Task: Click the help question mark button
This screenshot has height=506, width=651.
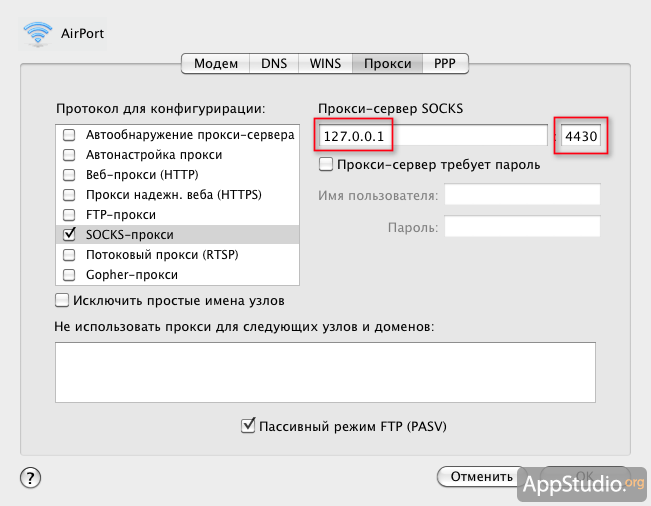Action: 30,477
